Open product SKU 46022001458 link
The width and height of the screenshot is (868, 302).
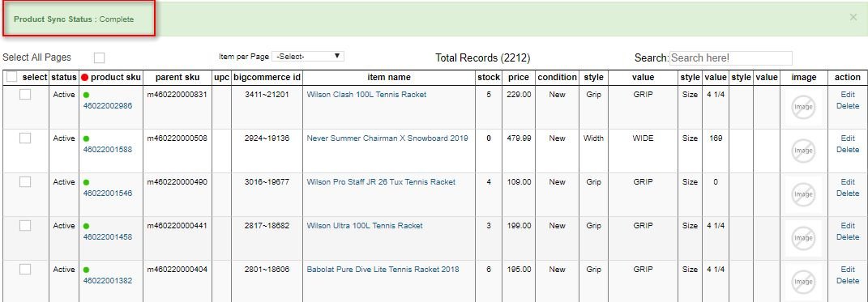pos(108,236)
